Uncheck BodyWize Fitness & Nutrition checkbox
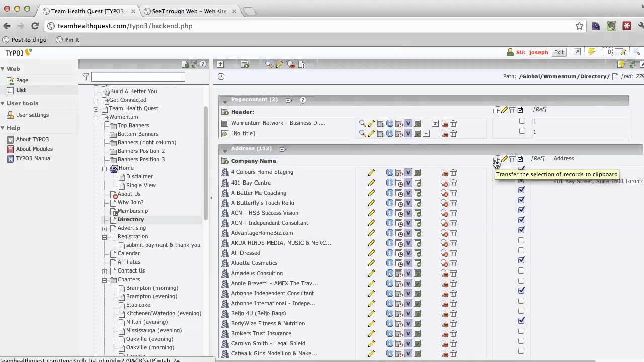Viewport: 644px width, 362px height. point(521,320)
